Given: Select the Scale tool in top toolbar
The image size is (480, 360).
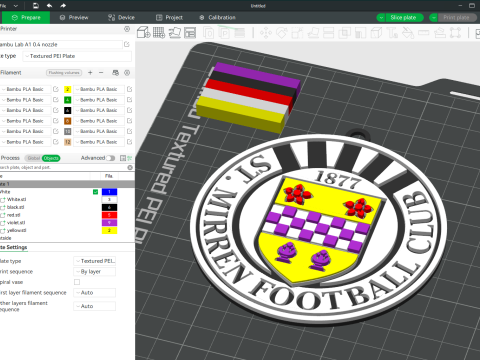Looking at the screenshot, I should (x=297, y=33).
